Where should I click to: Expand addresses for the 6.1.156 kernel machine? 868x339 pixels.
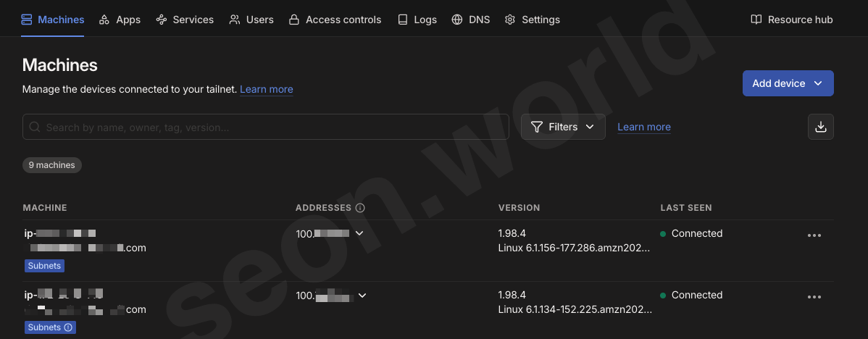click(359, 233)
